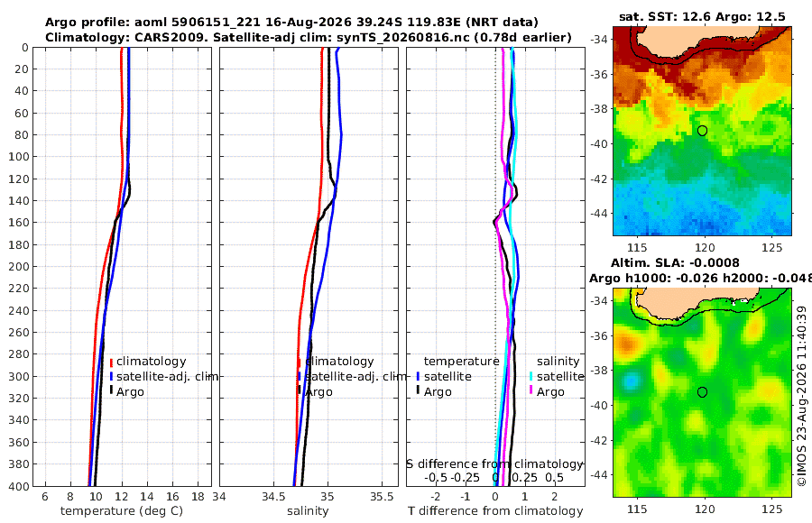Viewport: 812px width, 523px height.
Task: Click the Argo profile title text
Action: 291,23
